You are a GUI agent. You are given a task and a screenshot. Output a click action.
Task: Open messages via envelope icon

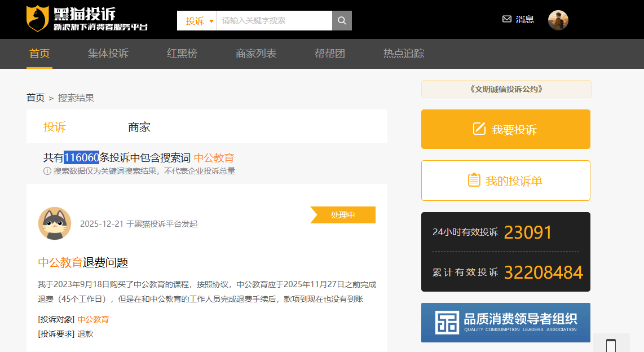[x=507, y=19]
